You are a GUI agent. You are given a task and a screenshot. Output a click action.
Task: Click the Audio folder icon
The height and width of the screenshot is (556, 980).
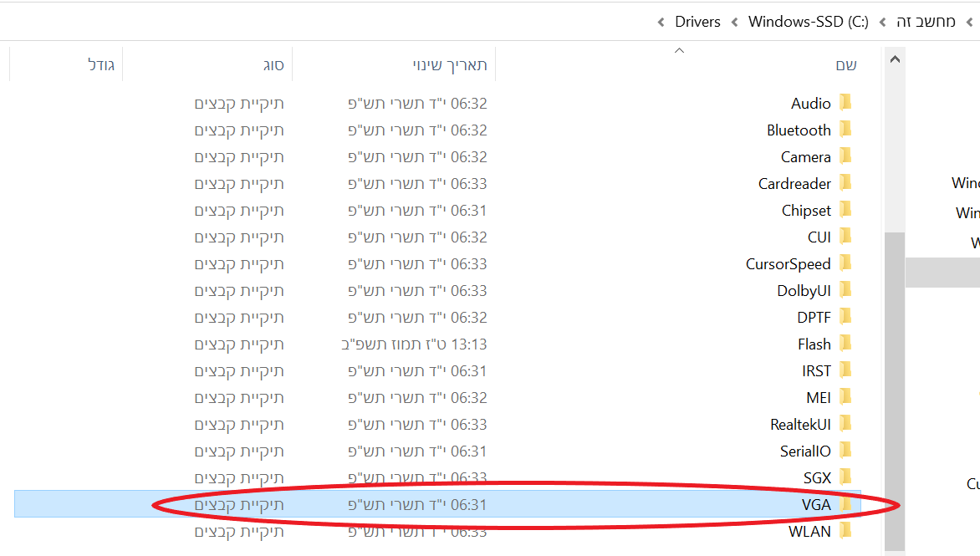coord(845,103)
